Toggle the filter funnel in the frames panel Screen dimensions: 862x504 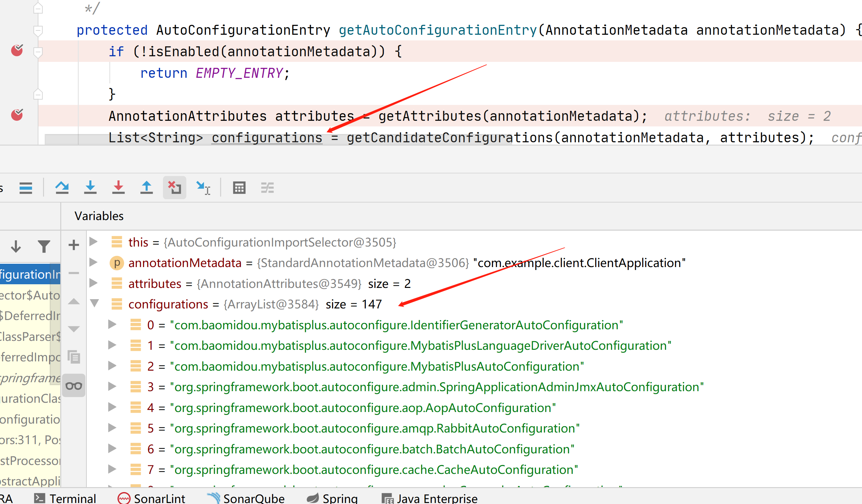pyautogui.click(x=44, y=246)
